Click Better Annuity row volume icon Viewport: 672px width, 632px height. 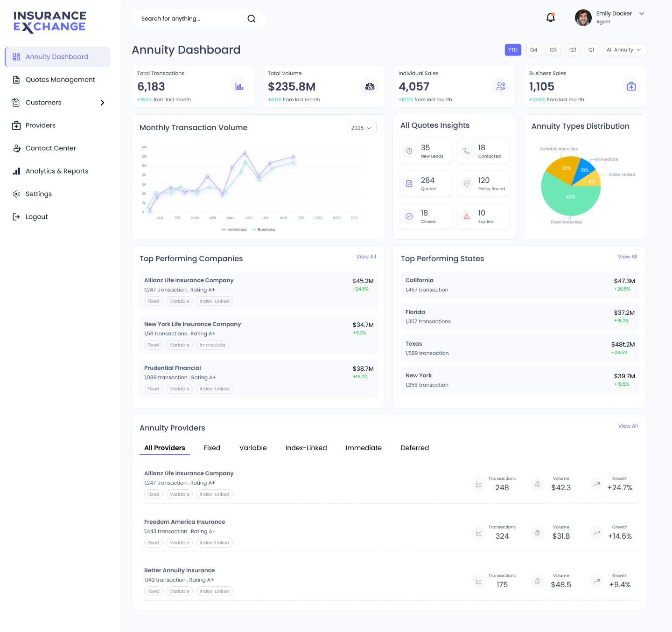coord(538,581)
